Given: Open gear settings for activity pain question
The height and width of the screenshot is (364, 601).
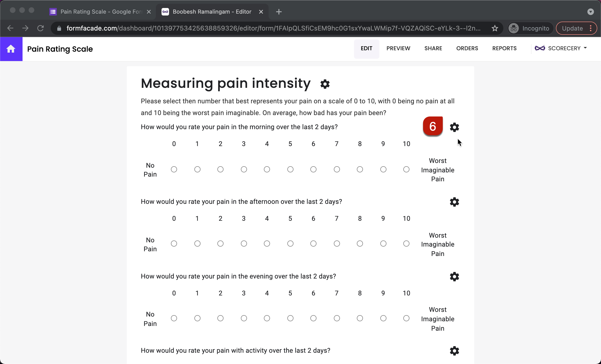Looking at the screenshot, I should pyautogui.click(x=454, y=351).
